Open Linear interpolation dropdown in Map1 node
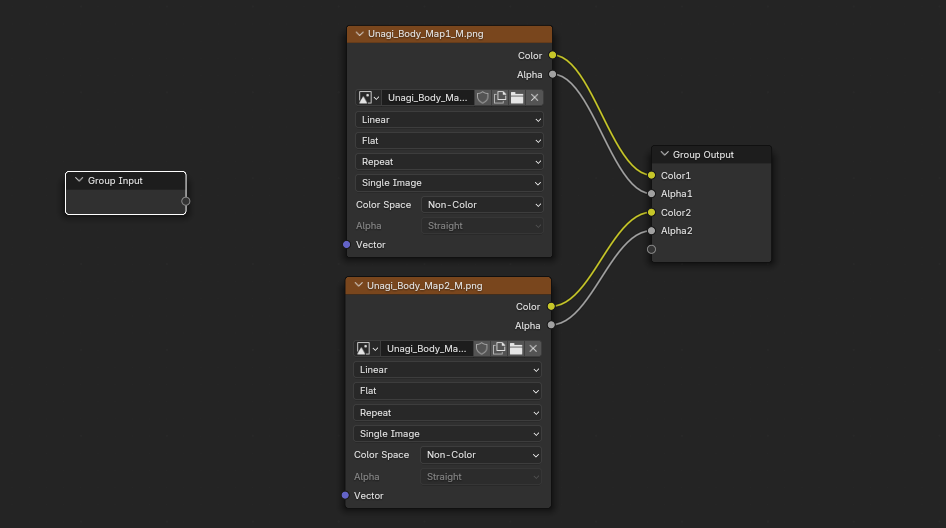Viewport: 946px width, 528px height. [x=449, y=120]
